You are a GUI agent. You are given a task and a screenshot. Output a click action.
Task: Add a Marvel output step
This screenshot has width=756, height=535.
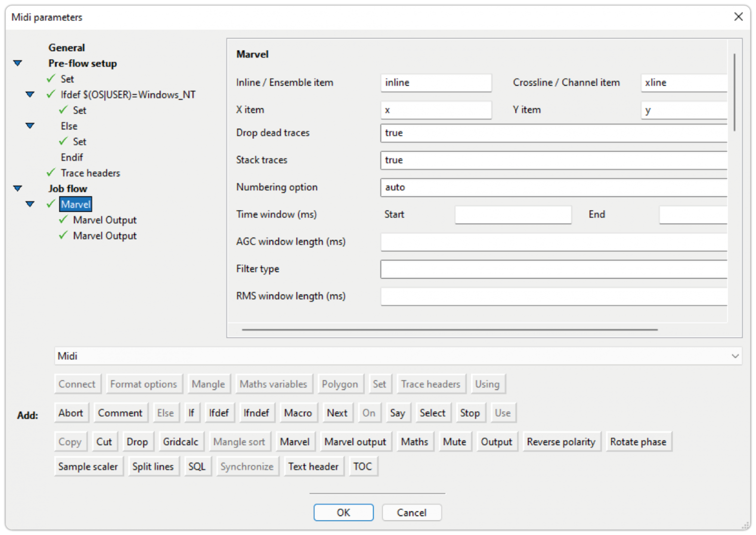[355, 441]
